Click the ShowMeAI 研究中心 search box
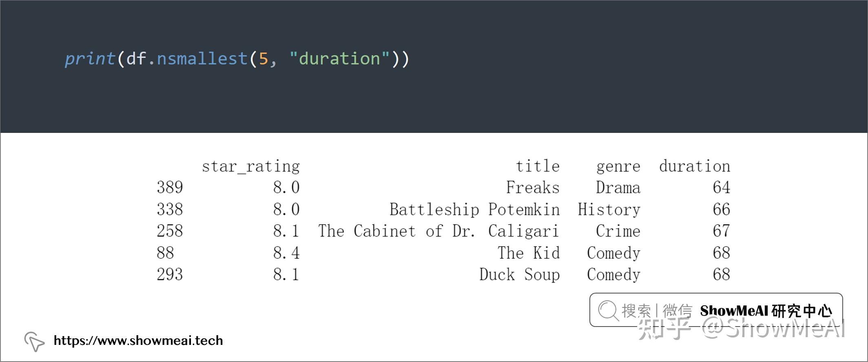 point(716,310)
